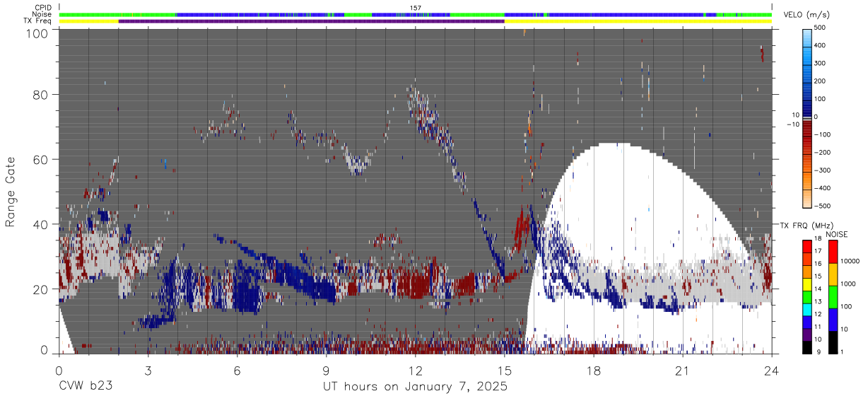
Task: Click the 24 tick on UT hours axis
Action: 771,370
